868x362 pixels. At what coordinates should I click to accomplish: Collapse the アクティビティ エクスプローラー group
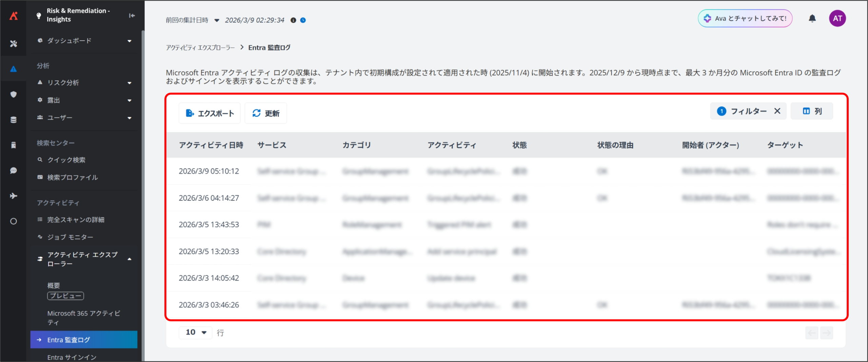(x=129, y=259)
